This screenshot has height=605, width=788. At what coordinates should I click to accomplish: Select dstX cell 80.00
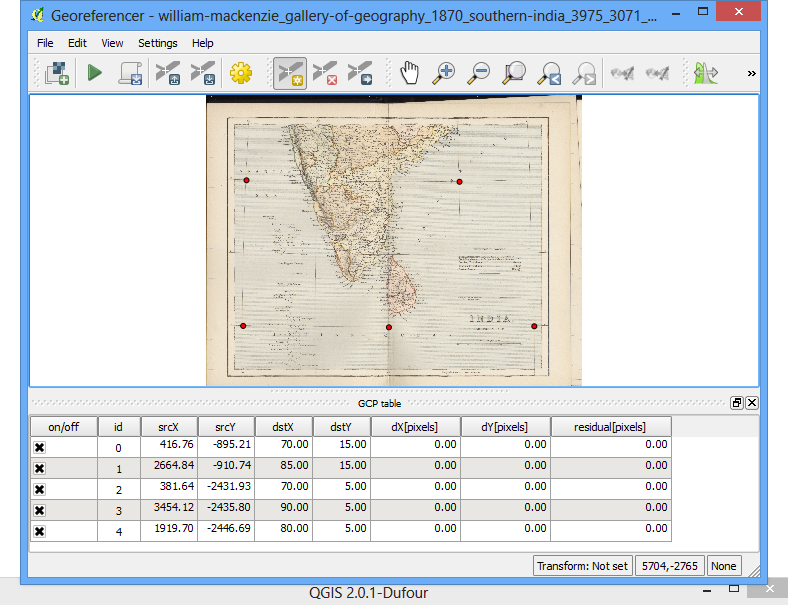283,532
